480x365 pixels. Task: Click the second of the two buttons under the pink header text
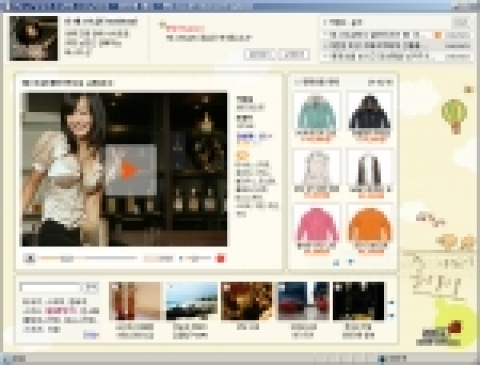coord(294,54)
